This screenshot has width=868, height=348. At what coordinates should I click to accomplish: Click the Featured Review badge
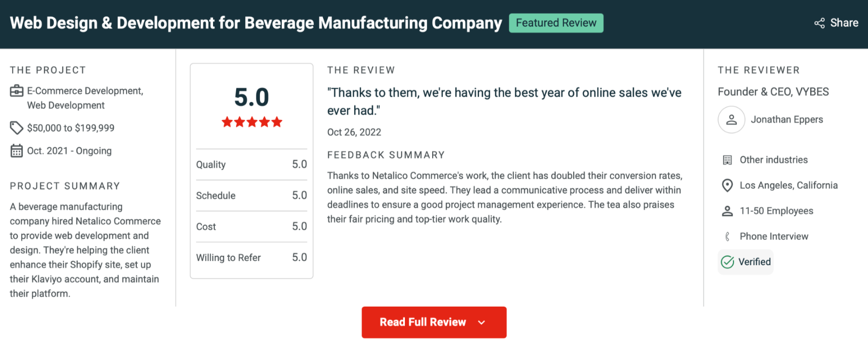coord(556,23)
